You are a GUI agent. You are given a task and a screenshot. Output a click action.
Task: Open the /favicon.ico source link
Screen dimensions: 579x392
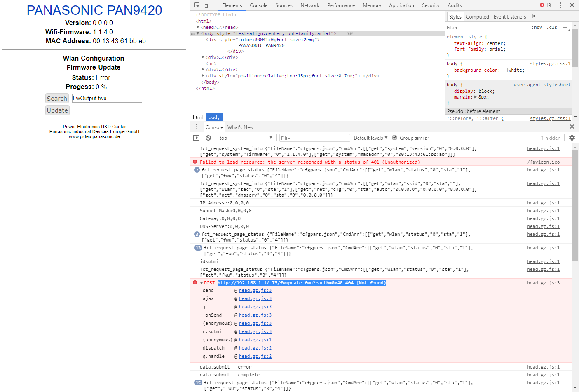[543, 162]
